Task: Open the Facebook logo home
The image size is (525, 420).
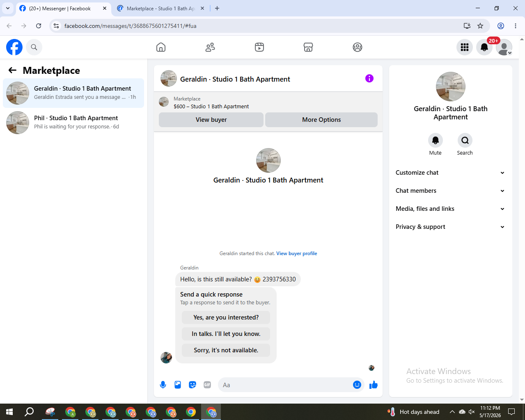Action: 14,47
